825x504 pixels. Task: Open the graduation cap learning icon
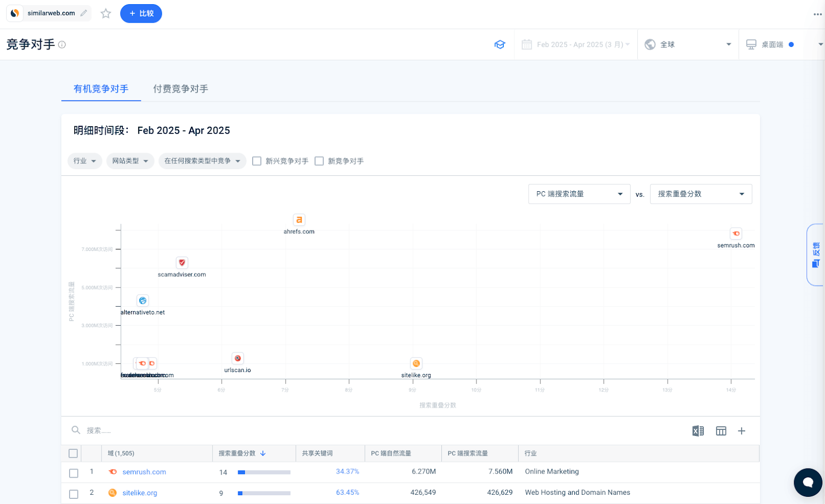coord(500,45)
